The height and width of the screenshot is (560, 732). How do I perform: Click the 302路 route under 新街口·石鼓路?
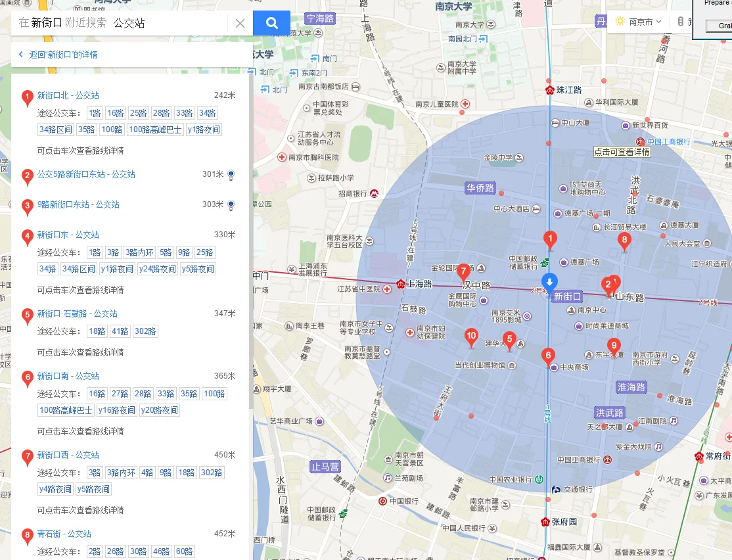pos(145,331)
